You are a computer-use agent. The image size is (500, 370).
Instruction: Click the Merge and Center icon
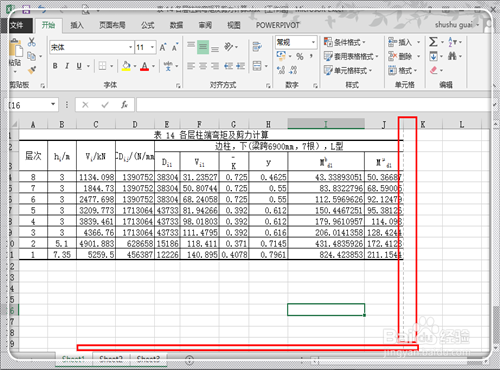coord(257,66)
